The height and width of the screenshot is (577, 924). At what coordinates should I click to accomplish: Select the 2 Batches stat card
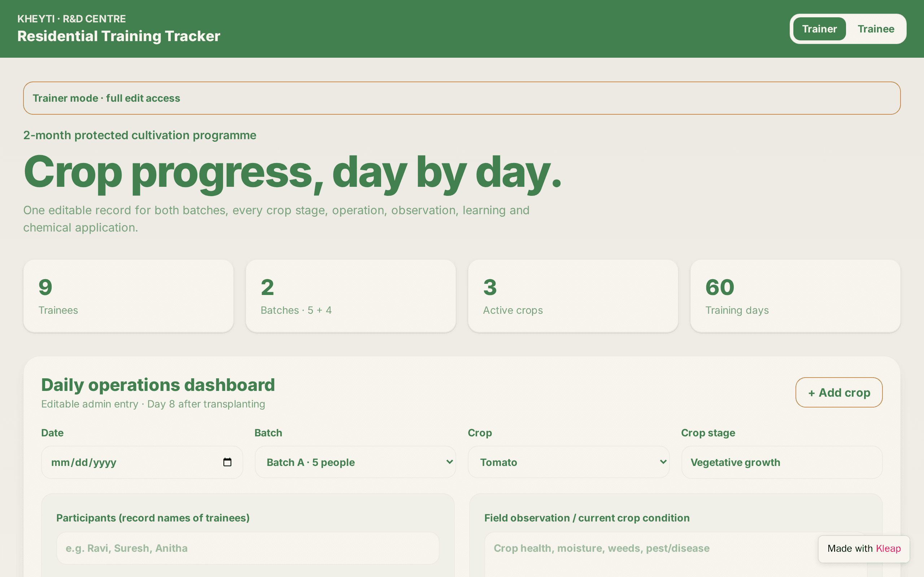[350, 296]
